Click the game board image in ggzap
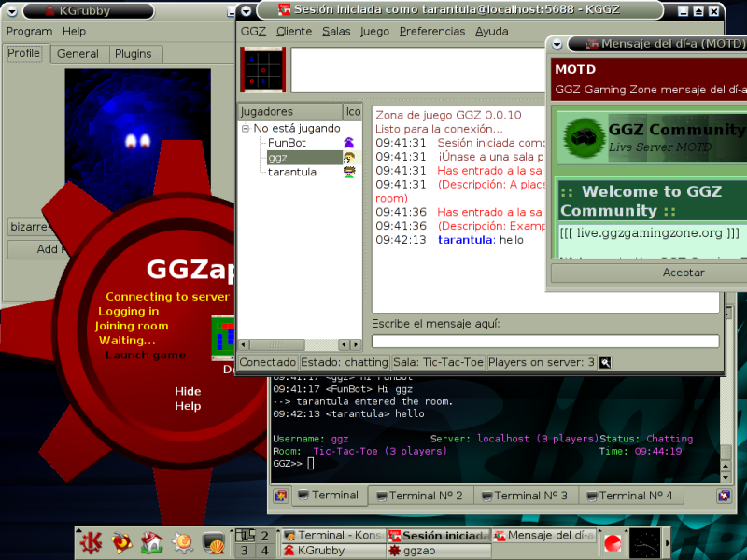 click(223, 338)
